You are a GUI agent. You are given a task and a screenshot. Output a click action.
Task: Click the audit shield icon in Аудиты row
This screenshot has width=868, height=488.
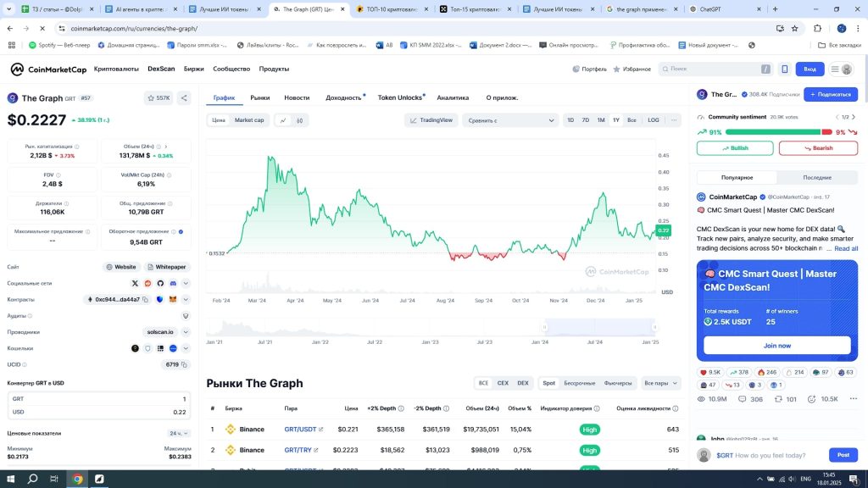186,316
